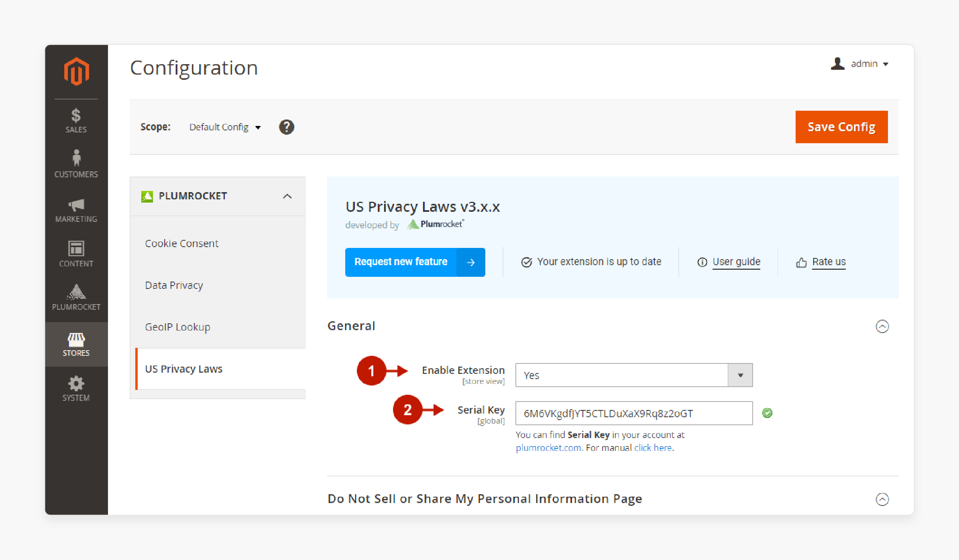Open the manual click here link
Image resolution: width=959 pixels, height=560 pixels.
(x=653, y=448)
